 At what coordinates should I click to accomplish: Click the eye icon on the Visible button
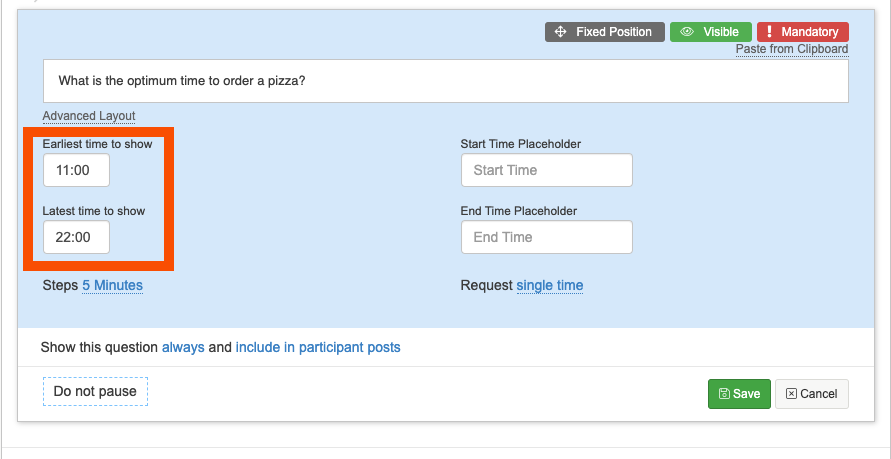687,32
